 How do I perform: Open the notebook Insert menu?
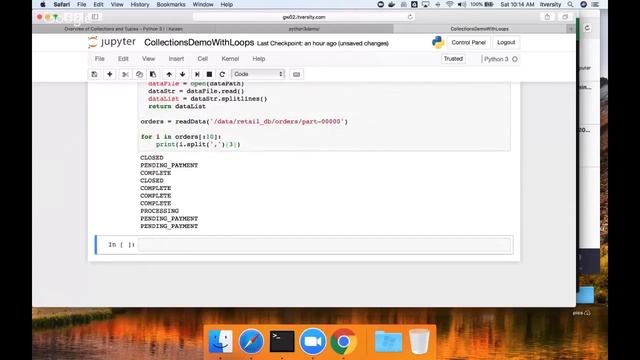(176, 59)
